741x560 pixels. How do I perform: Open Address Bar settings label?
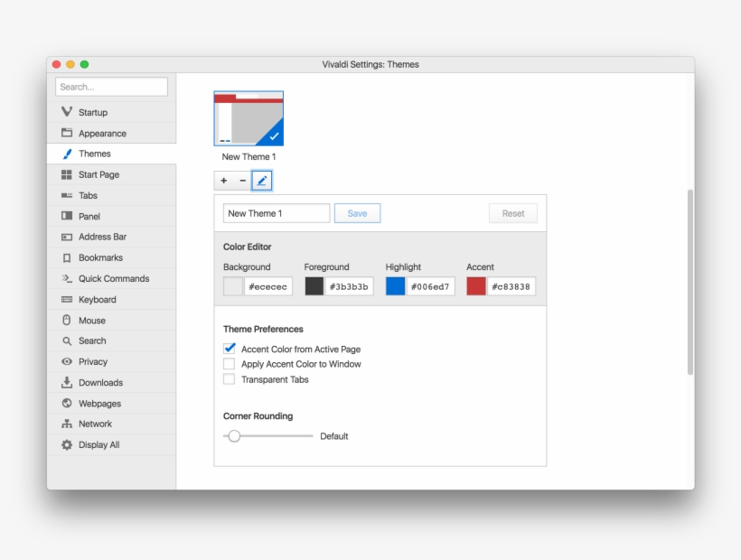(102, 237)
